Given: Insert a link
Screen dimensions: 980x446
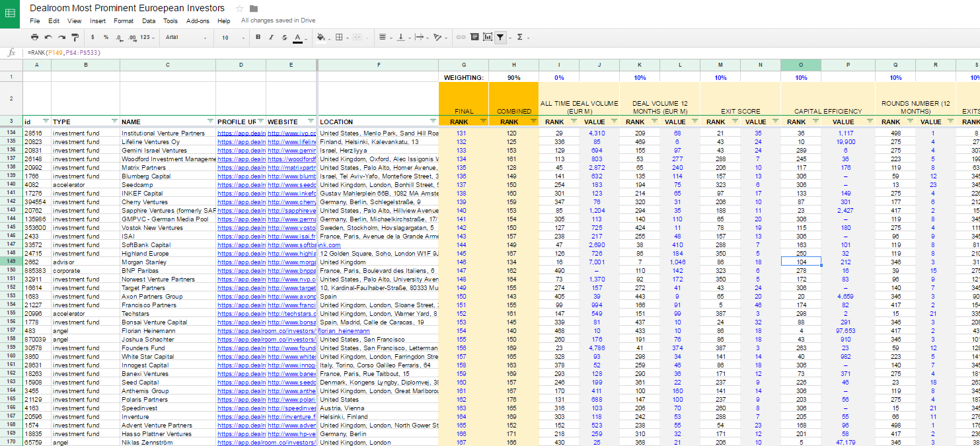Looking at the screenshot, I should 461,38.
